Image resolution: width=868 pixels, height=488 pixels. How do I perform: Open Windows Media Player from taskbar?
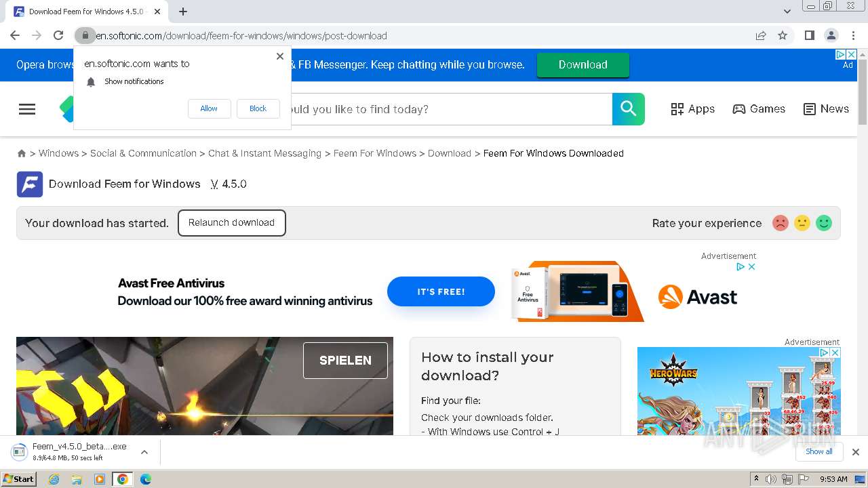click(100, 479)
